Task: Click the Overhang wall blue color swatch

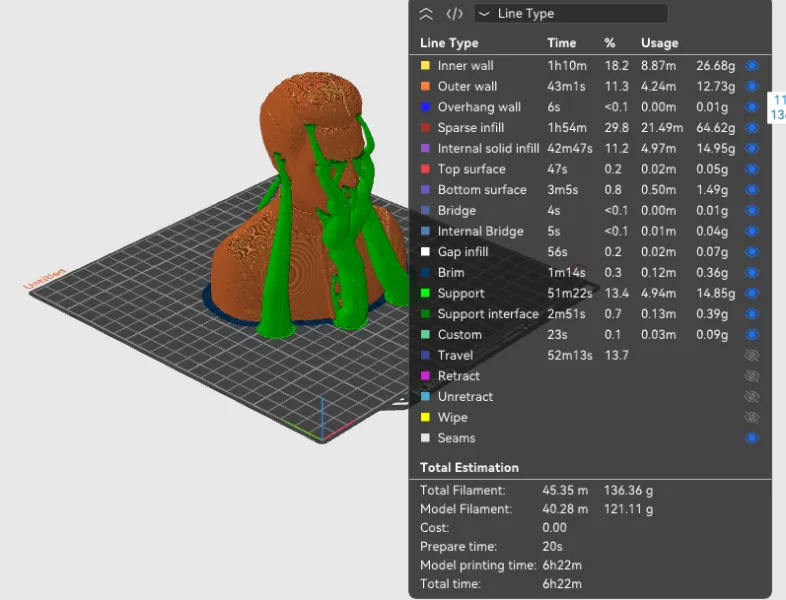Action: tap(425, 107)
